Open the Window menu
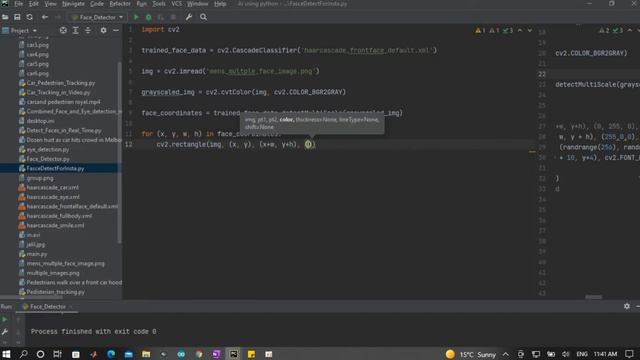The width and height of the screenshot is (640, 360). click(x=198, y=4)
